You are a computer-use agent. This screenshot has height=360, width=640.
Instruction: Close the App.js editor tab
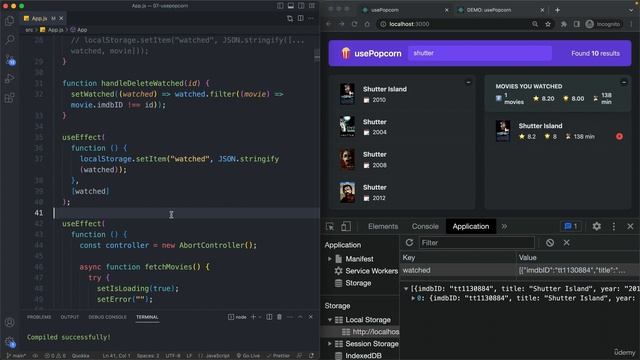(x=61, y=18)
